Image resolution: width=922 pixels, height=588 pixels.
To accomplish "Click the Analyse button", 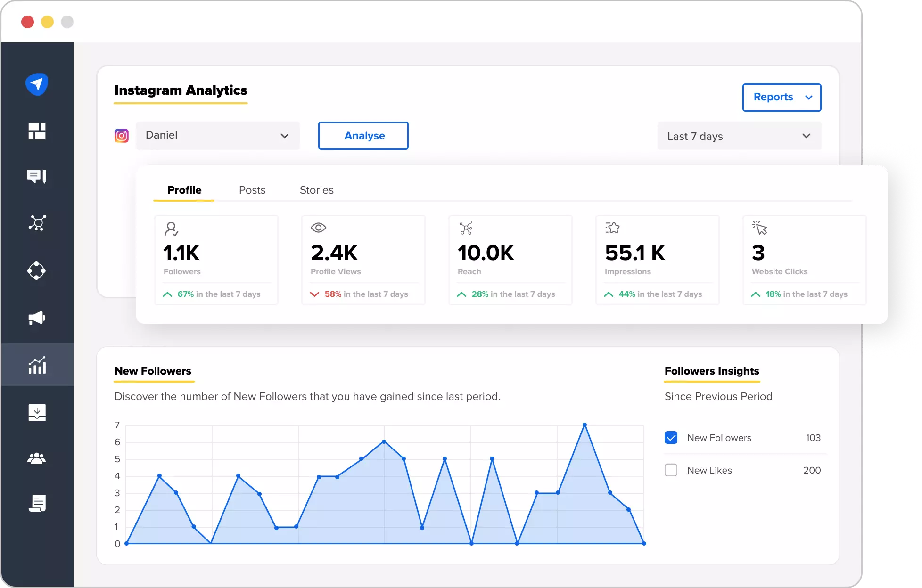I will 363,136.
